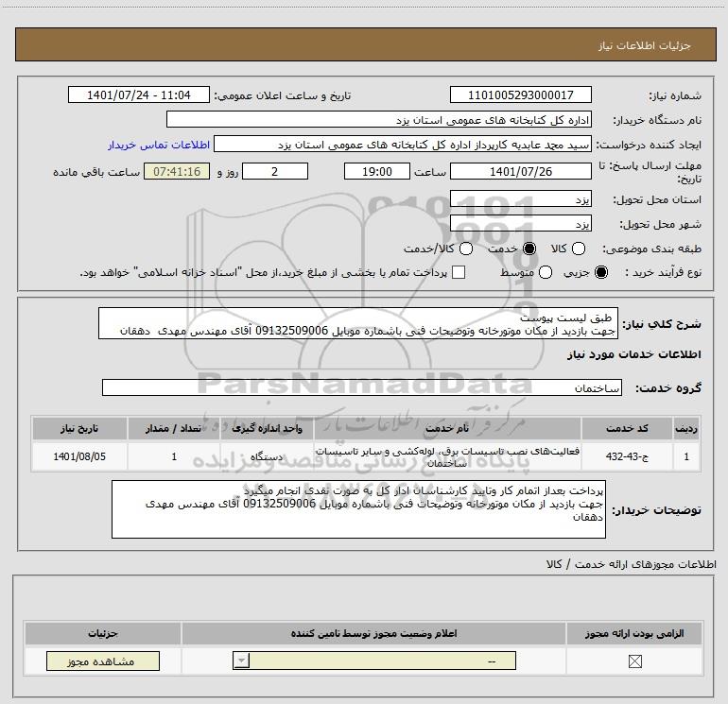Open the license status dropdown arrow
The width and height of the screenshot is (728, 704).
tap(241, 661)
